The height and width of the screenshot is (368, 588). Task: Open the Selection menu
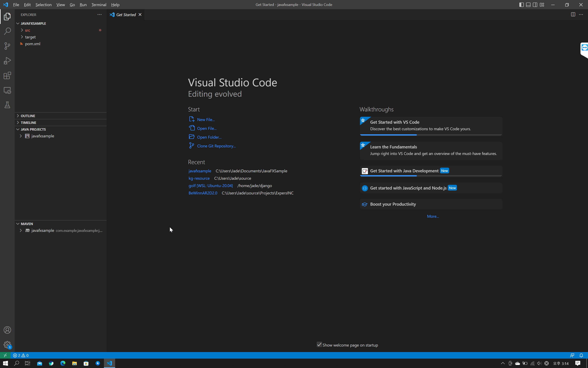43,5
